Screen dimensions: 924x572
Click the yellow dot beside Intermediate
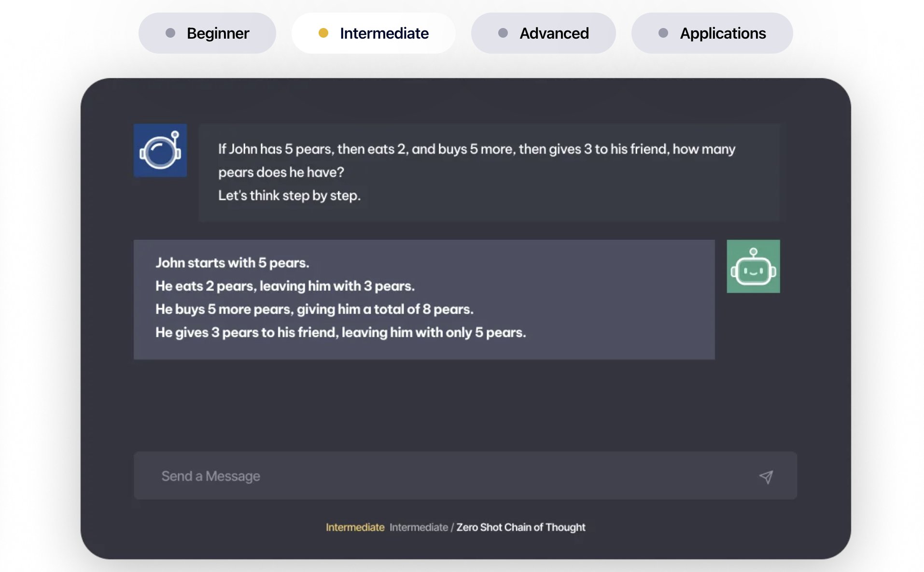click(x=323, y=33)
